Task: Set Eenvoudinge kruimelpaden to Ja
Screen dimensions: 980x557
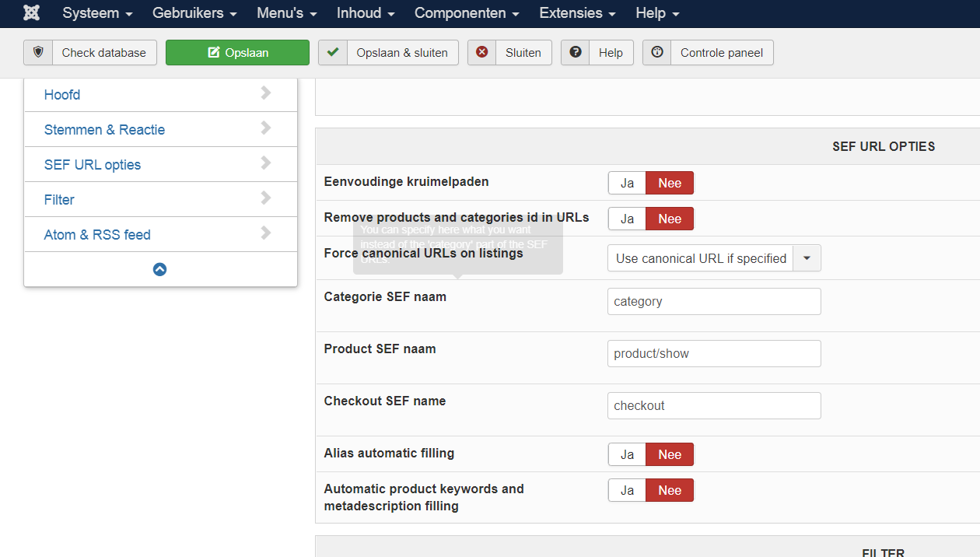Action: pyautogui.click(x=627, y=184)
